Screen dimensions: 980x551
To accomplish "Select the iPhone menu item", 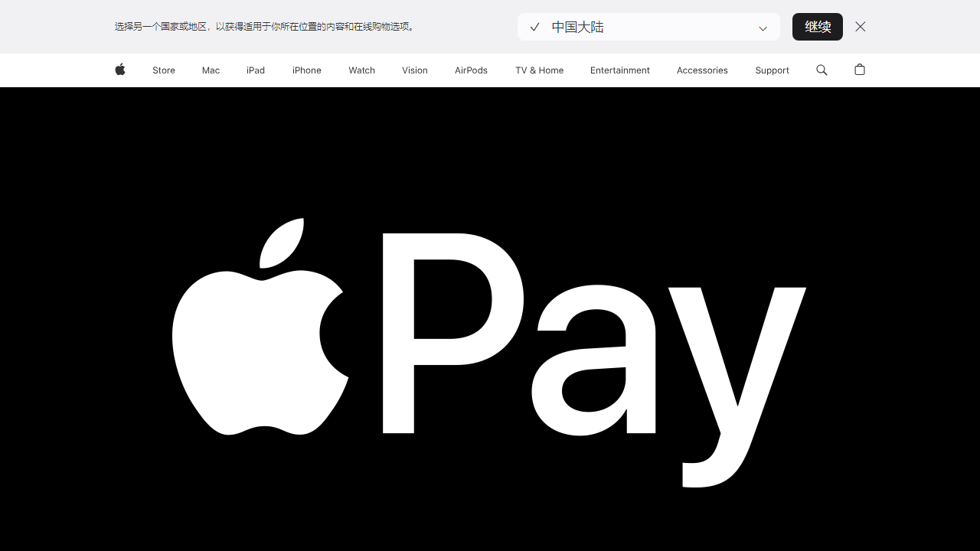I will 306,70.
